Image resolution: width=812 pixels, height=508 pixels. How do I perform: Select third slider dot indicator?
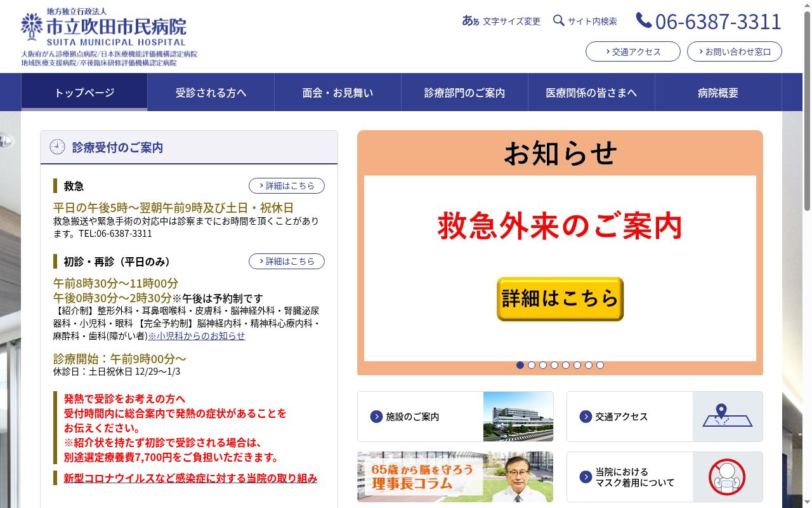pyautogui.click(x=543, y=365)
